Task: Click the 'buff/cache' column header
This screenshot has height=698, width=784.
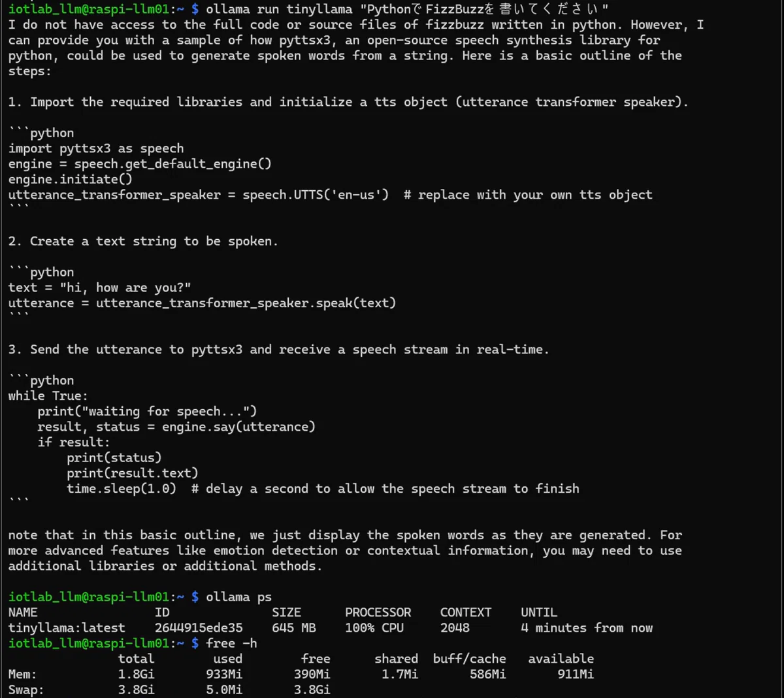Action: (469, 659)
